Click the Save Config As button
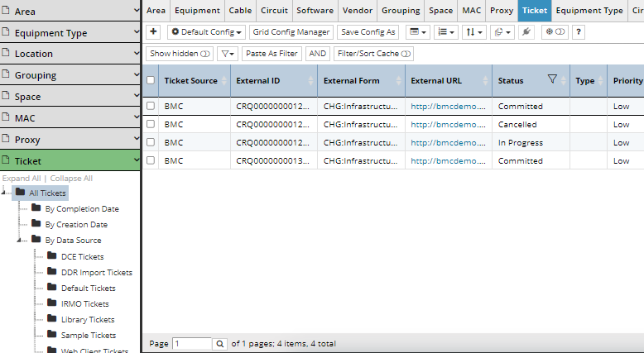This screenshot has width=644, height=353. coord(368,32)
